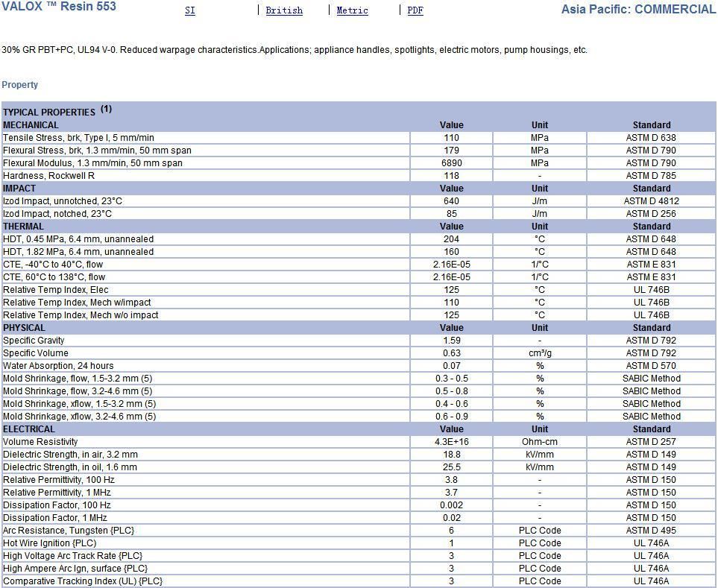The height and width of the screenshot is (588, 718).
Task: Click the 'ELECTRICAL' section header
Action: 29,429
